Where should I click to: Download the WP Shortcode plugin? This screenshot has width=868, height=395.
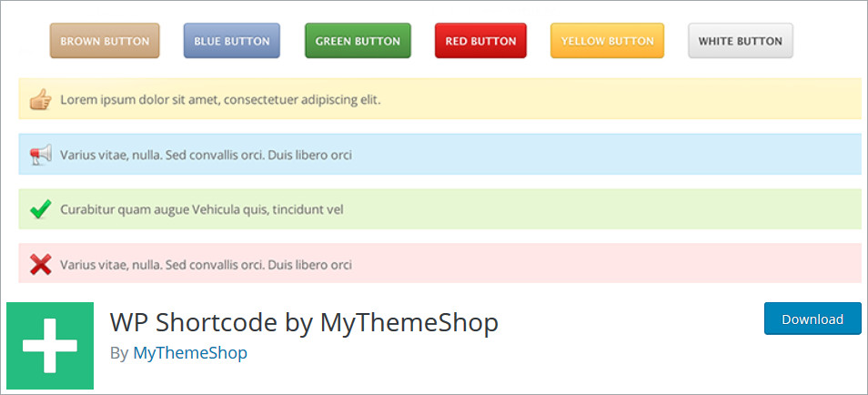(x=812, y=319)
